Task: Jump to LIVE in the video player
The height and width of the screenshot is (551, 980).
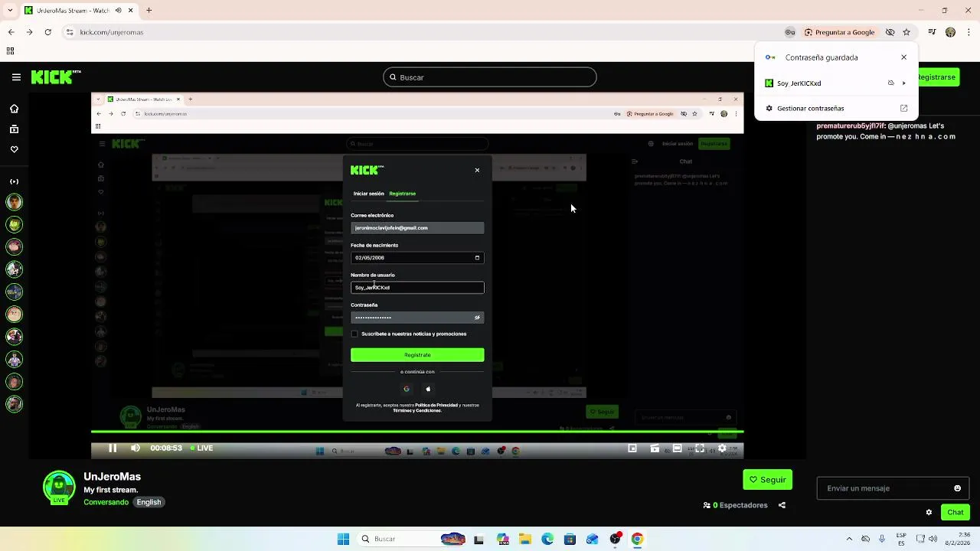Action: click(x=201, y=448)
